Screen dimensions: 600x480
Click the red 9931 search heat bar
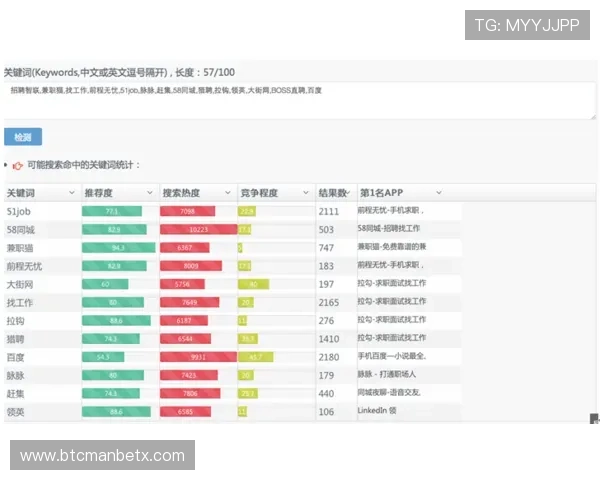click(x=199, y=357)
